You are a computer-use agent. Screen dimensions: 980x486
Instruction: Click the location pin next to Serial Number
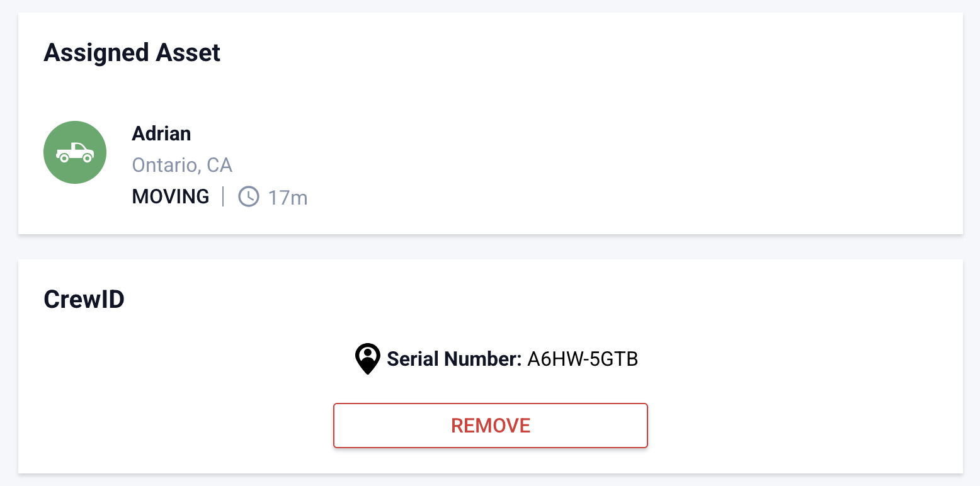[367, 358]
